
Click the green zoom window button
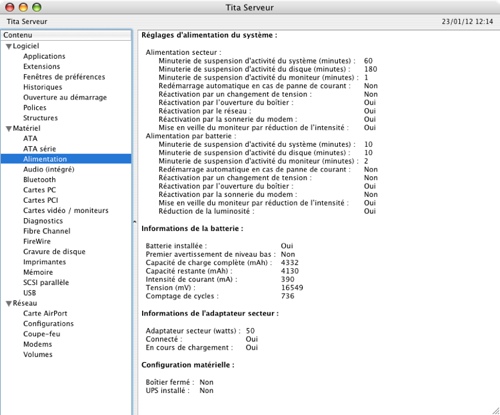(37, 7)
